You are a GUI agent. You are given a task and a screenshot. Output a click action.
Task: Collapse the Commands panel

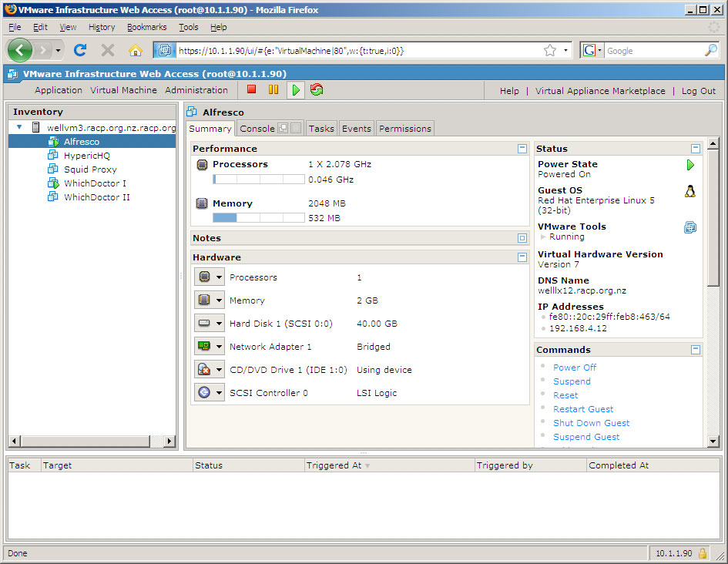pyautogui.click(x=696, y=350)
